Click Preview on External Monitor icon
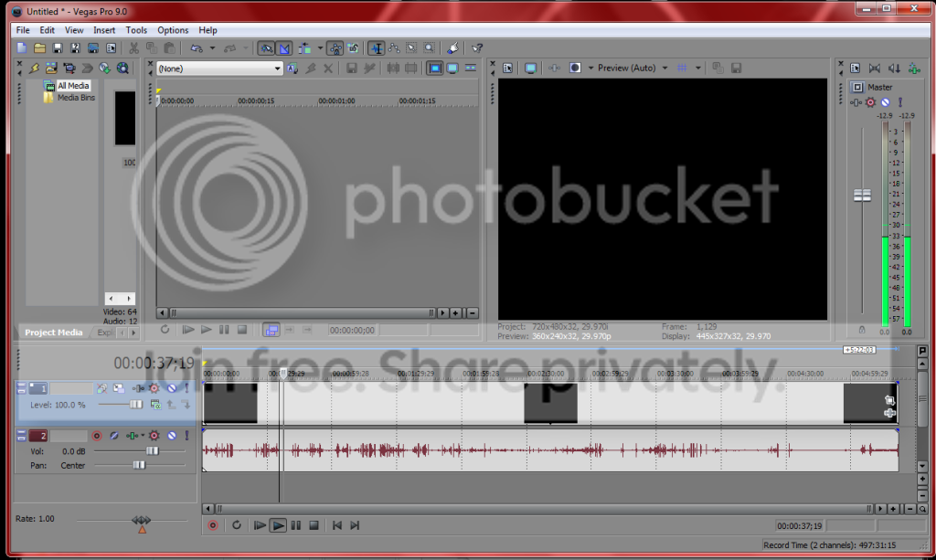 tap(530, 68)
